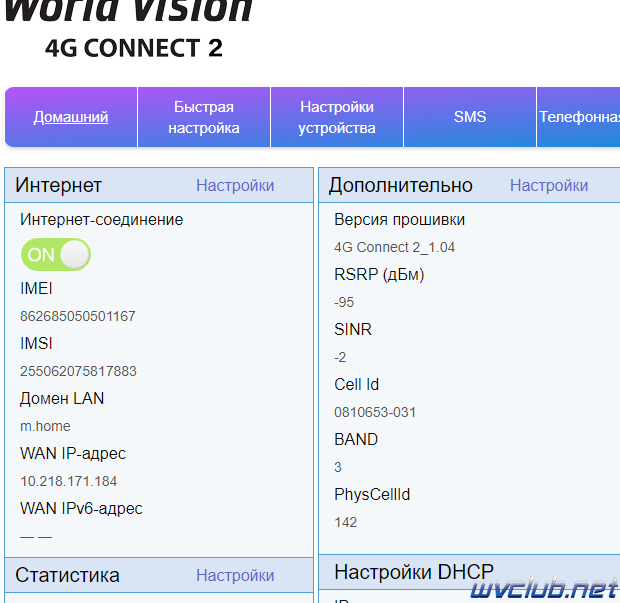Image resolution: width=620 pixels, height=603 pixels.
Task: Select Cell Id value 0810653-031
Action: pos(375,412)
